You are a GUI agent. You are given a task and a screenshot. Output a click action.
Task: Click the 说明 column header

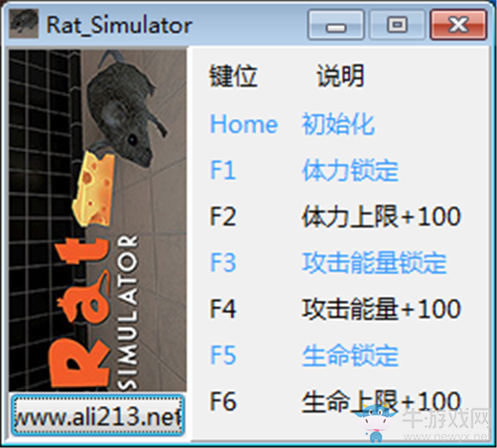coord(340,75)
